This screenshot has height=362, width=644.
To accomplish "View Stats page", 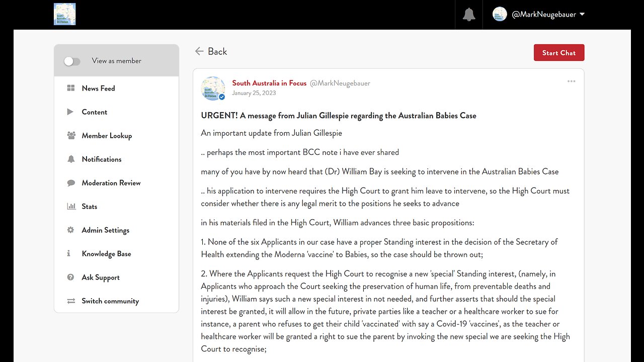I will coord(90,206).
